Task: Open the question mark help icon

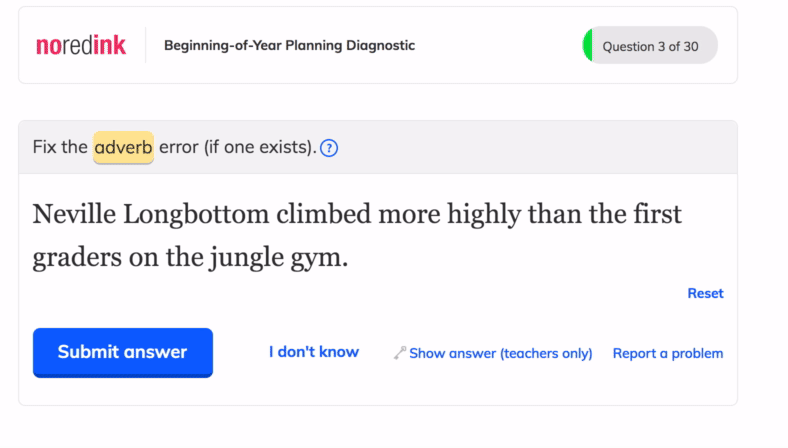Action: 329,148
